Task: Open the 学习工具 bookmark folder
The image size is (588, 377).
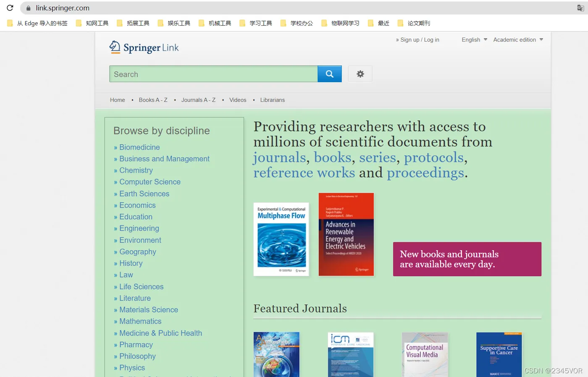Action: 256,23
